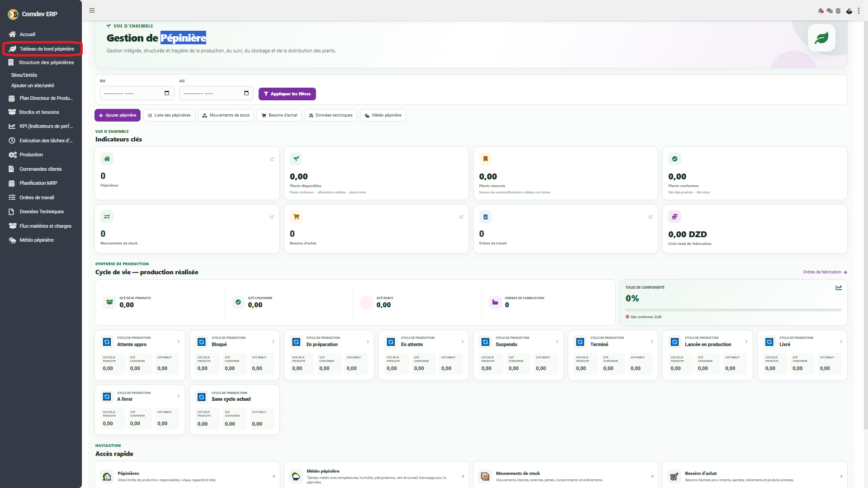This screenshot has height=488, width=868.
Task: Open the clipboard tasks icon in header
Action: click(838, 11)
